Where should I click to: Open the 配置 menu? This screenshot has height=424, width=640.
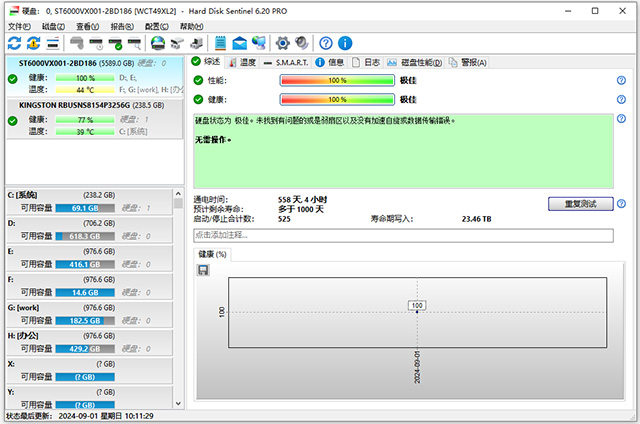point(157,26)
